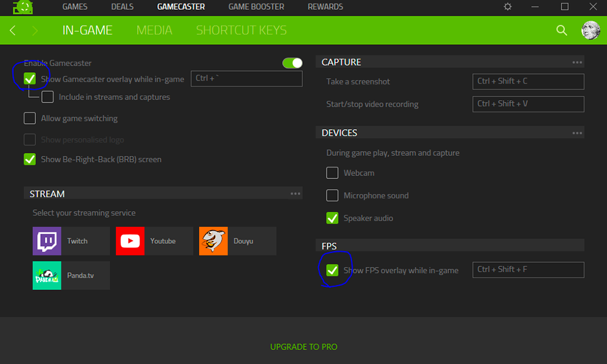The width and height of the screenshot is (607, 364).
Task: Select the Twitch streaming service
Action: [71, 241]
